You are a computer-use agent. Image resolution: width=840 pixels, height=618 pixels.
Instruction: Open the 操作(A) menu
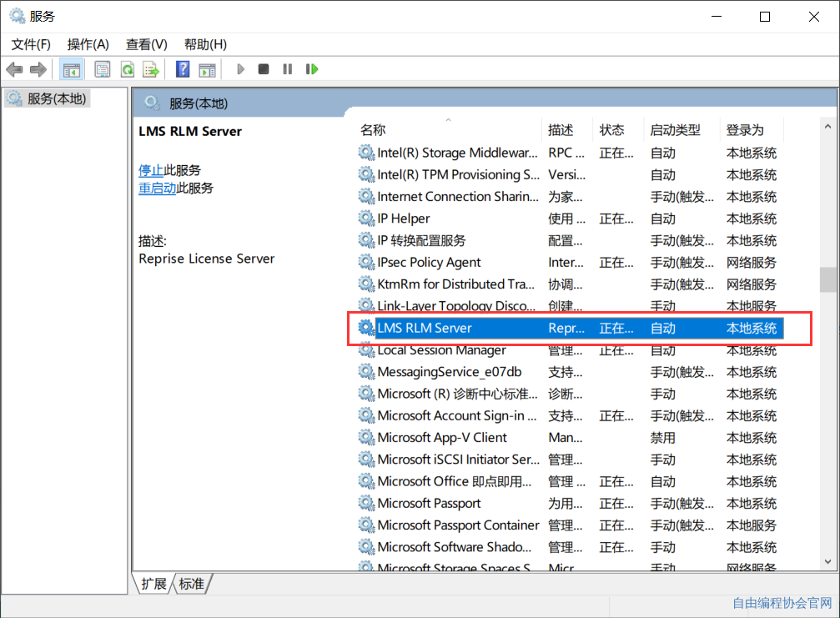click(88, 44)
